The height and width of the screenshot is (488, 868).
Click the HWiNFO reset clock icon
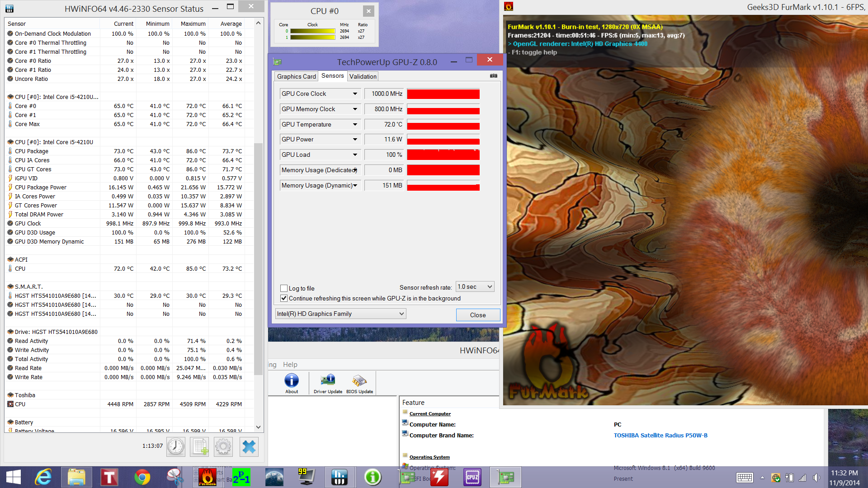click(x=176, y=446)
